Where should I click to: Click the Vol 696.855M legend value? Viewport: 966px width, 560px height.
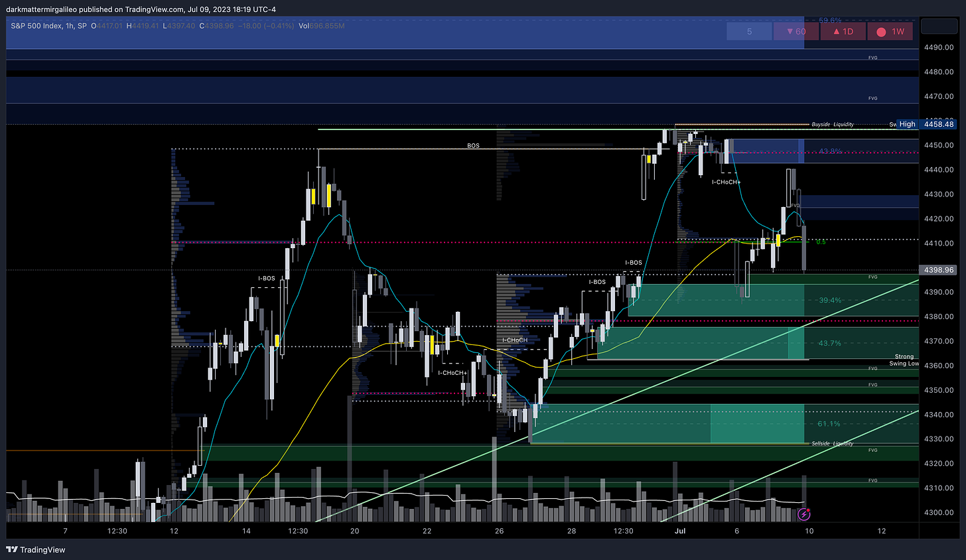pos(322,26)
